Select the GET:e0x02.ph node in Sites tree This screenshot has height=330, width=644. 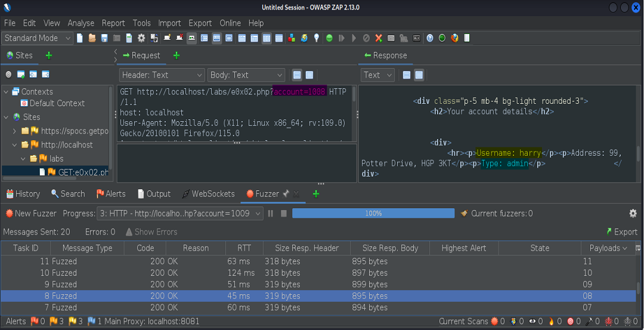[74, 172]
